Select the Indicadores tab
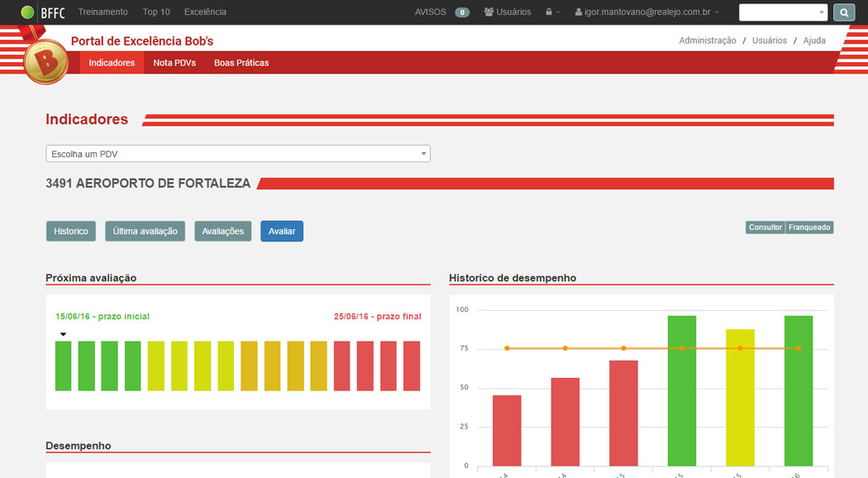868x478 pixels. pos(112,63)
